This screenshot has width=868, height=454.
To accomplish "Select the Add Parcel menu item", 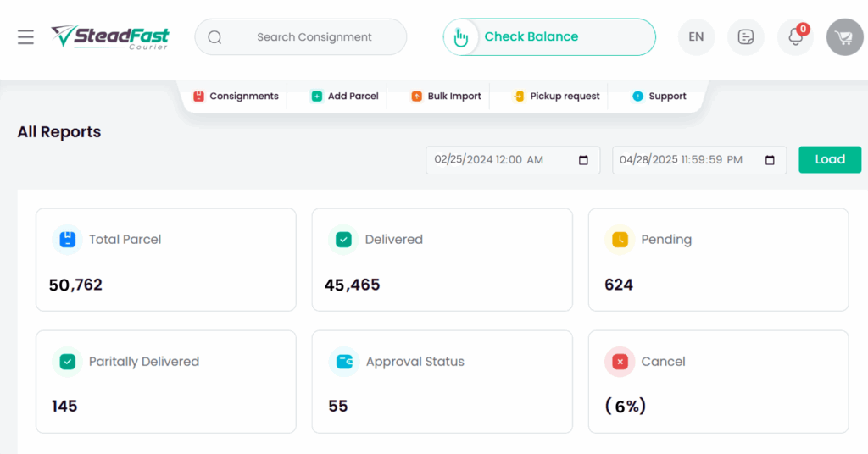I will 345,97.
